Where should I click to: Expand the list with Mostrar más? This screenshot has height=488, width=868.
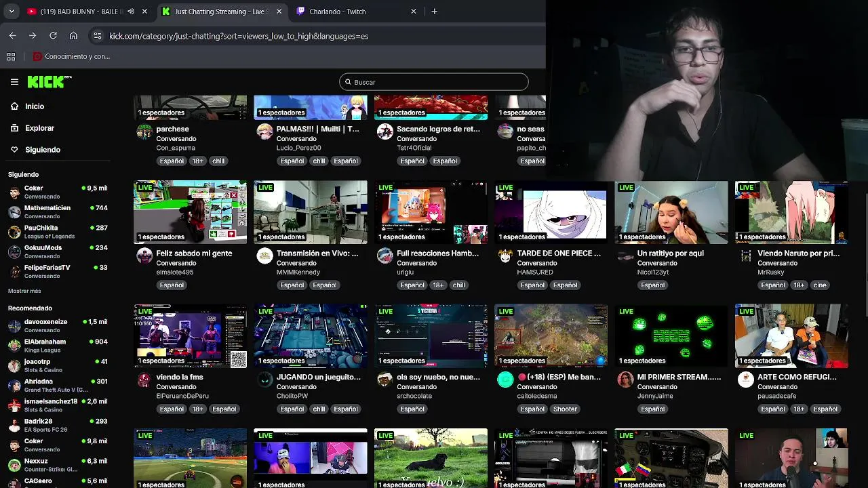pos(24,291)
